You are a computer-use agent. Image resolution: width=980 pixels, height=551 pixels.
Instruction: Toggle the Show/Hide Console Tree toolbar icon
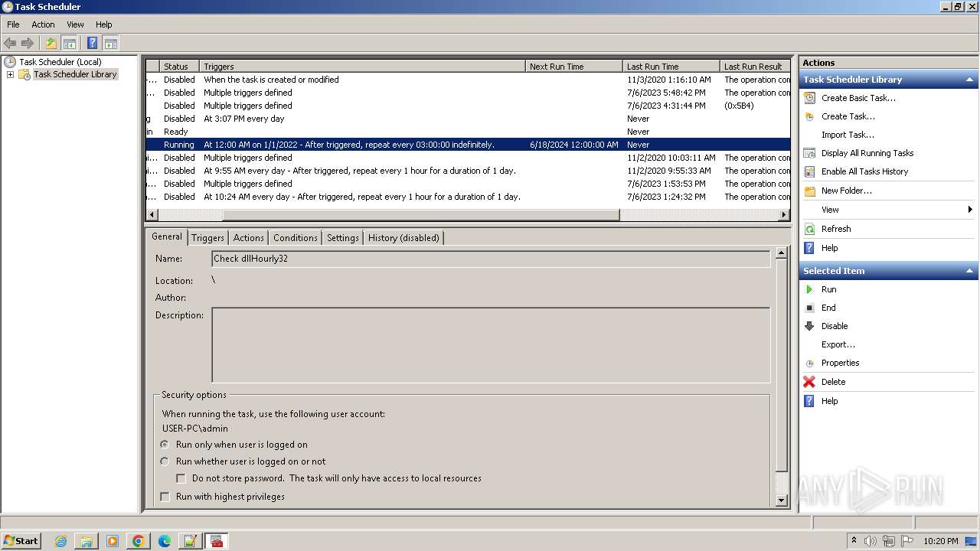pyautogui.click(x=70, y=44)
